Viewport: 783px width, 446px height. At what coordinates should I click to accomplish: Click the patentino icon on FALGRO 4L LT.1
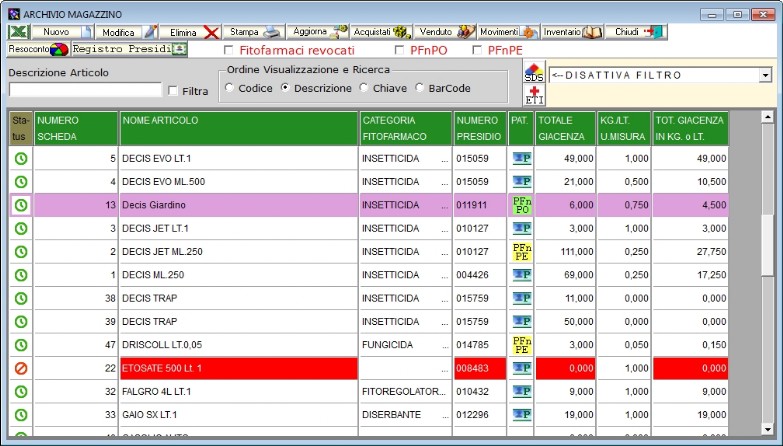[522, 392]
